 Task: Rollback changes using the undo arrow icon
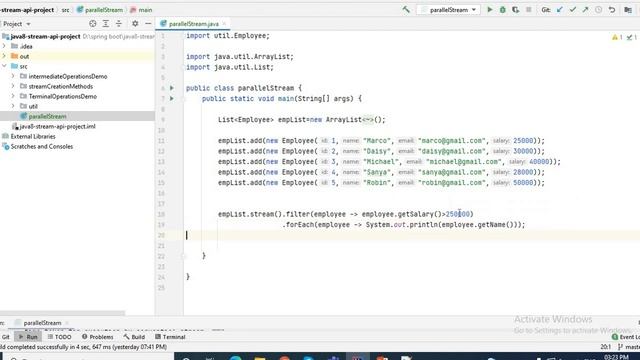(611, 9)
